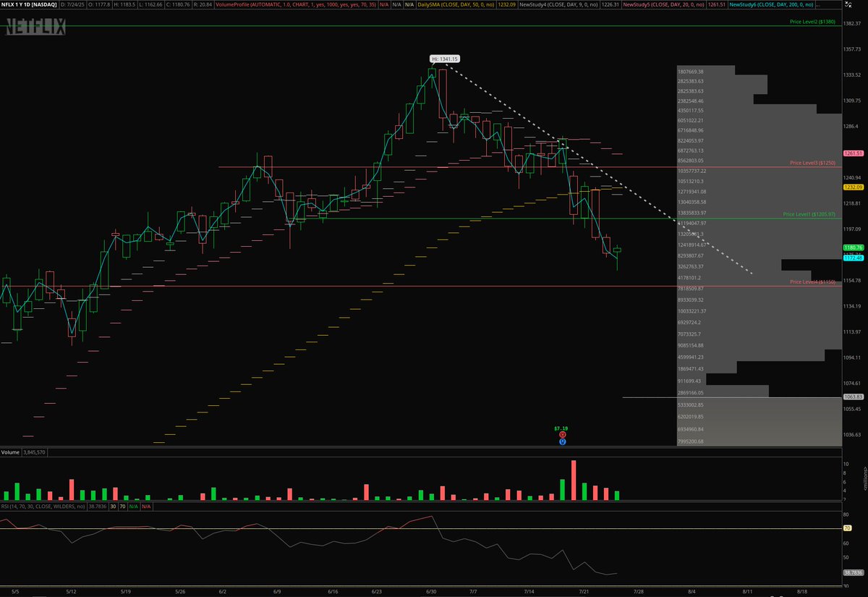Click the 7995200.68 volume profile value
Image resolution: width=868 pixels, height=597 pixels.
tap(691, 441)
